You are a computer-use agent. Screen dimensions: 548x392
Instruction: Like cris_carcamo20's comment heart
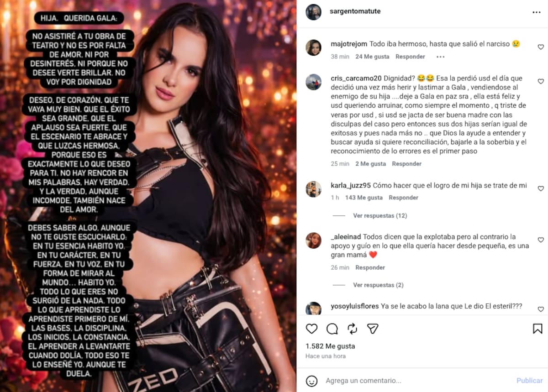(541, 81)
